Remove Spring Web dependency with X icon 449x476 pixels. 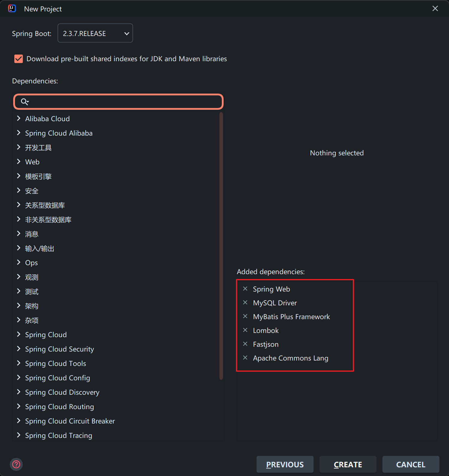tap(245, 289)
